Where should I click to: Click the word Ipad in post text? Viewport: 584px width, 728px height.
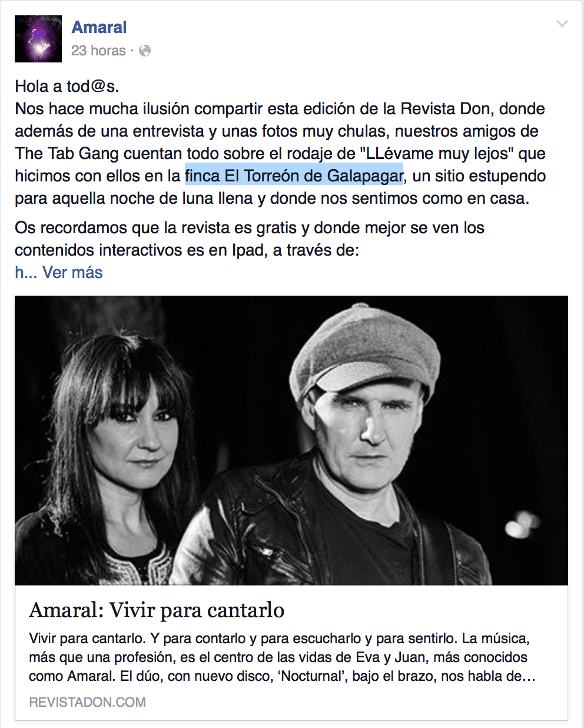pyautogui.click(x=247, y=250)
